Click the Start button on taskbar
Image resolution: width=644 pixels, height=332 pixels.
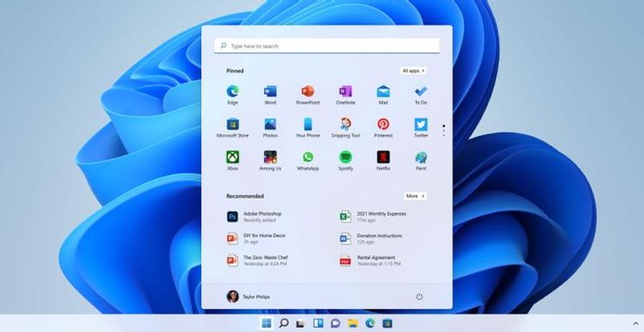click(266, 323)
